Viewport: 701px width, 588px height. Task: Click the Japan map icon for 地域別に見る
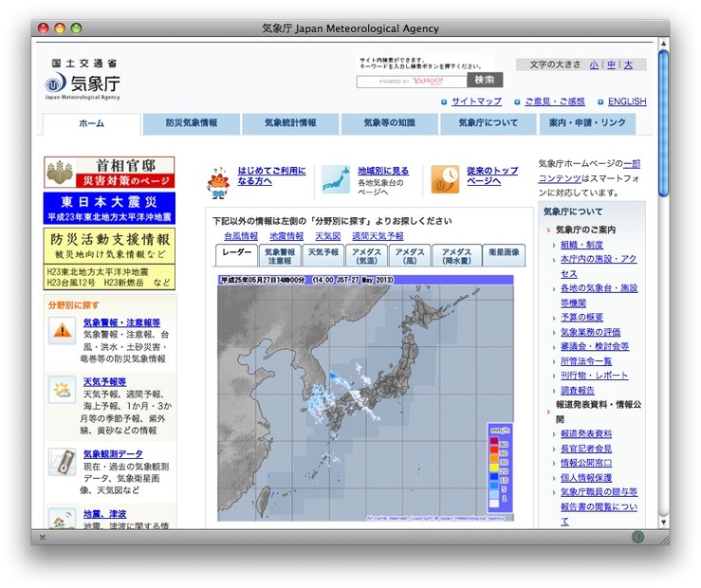[335, 179]
